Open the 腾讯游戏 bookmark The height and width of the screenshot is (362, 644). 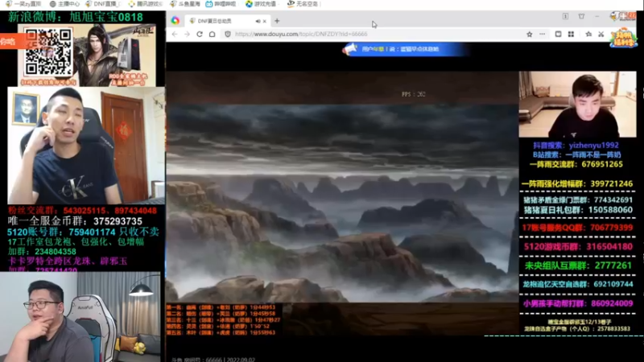click(x=146, y=4)
